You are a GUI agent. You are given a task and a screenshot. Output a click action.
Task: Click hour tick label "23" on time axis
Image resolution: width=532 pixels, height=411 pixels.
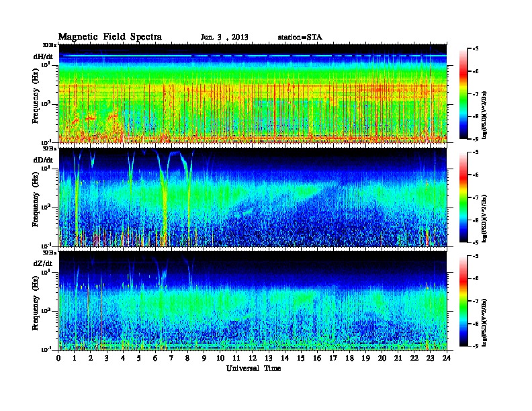point(431,358)
